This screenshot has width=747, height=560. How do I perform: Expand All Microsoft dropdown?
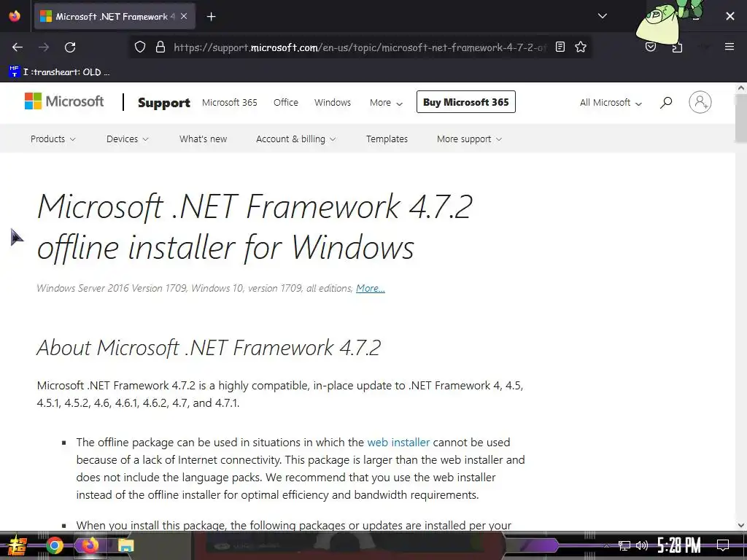click(611, 102)
